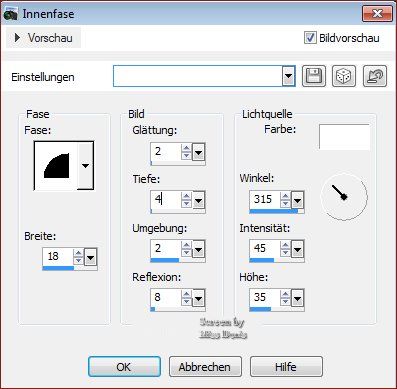
Task: Click the Abbrechen button
Action: click(205, 367)
